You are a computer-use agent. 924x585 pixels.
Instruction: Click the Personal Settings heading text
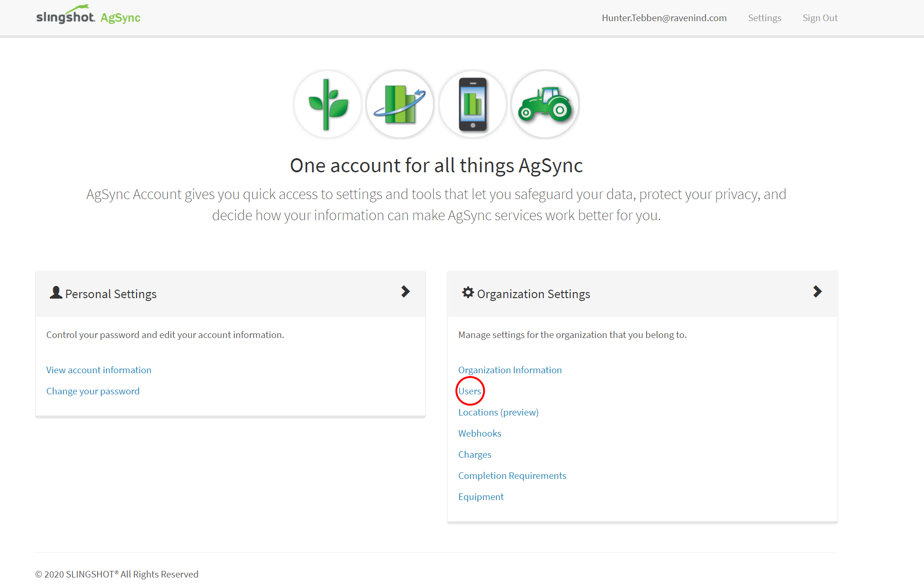(x=111, y=294)
